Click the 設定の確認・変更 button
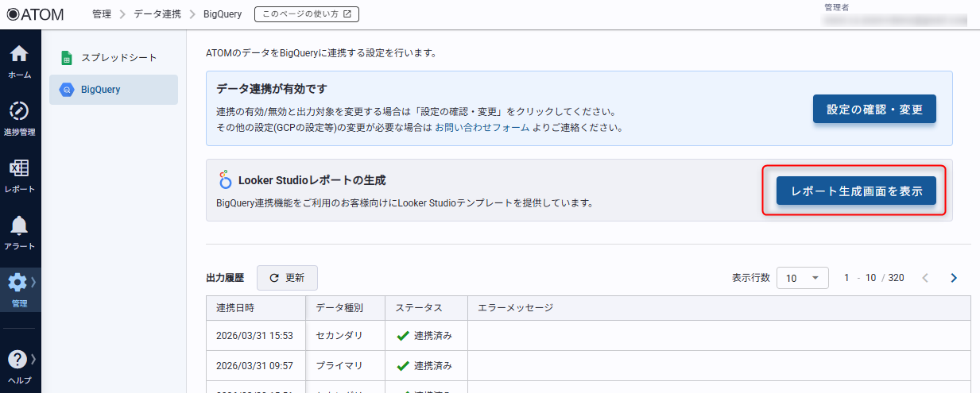Image resolution: width=980 pixels, height=393 pixels. [874, 110]
